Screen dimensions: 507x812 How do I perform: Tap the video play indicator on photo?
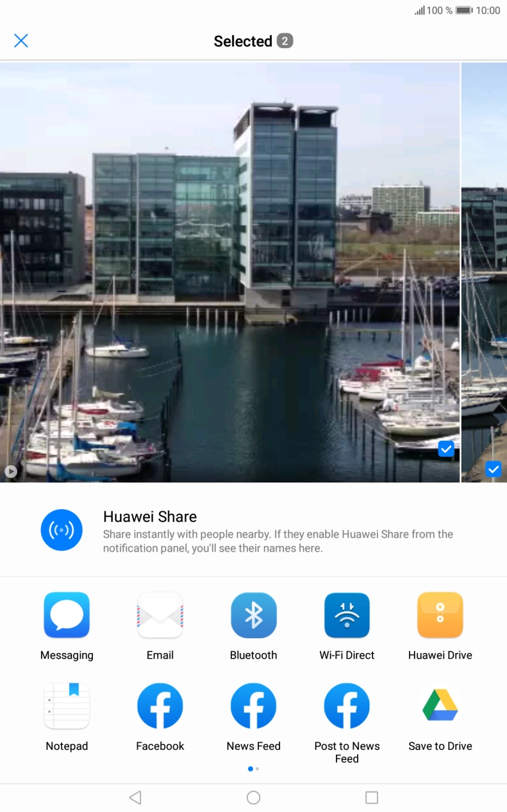pos(11,471)
